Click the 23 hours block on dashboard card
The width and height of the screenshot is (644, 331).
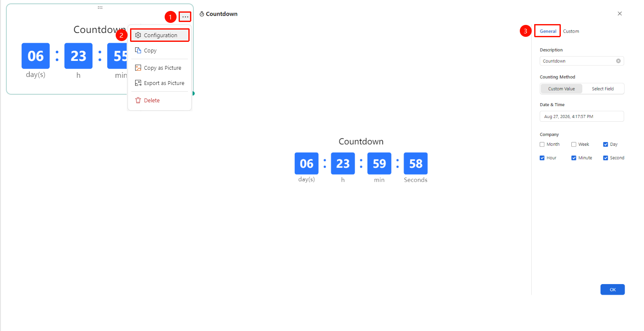[x=79, y=56]
